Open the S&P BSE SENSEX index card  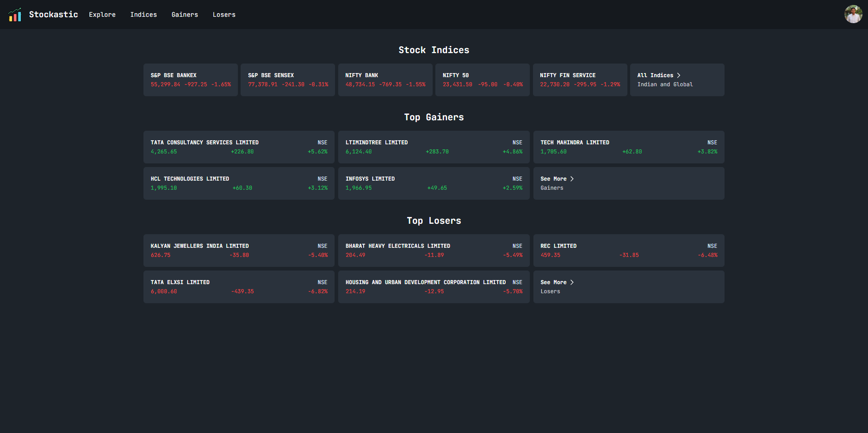288,80
